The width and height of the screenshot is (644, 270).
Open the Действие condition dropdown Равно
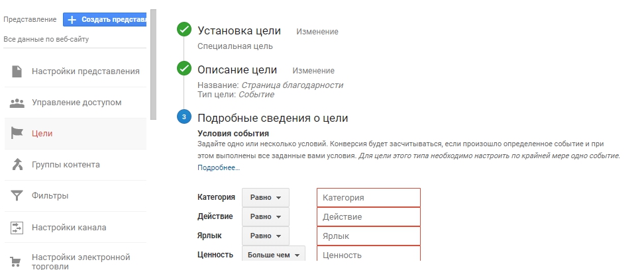click(265, 217)
